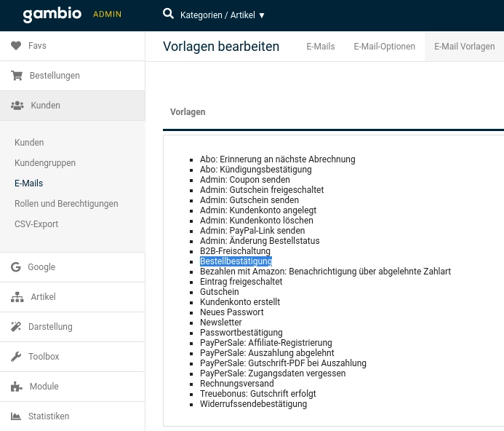504x431 pixels.
Task: Click the Darstellung magic wand icon
Action: [x=16, y=327]
